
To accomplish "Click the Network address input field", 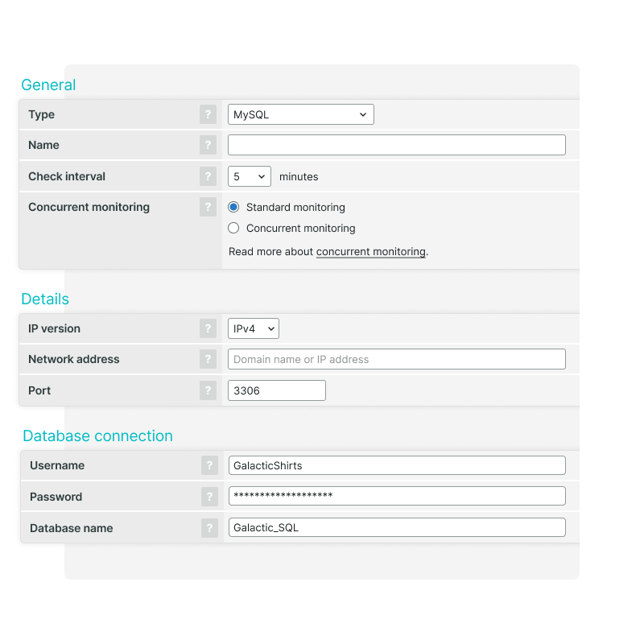I will pos(397,359).
